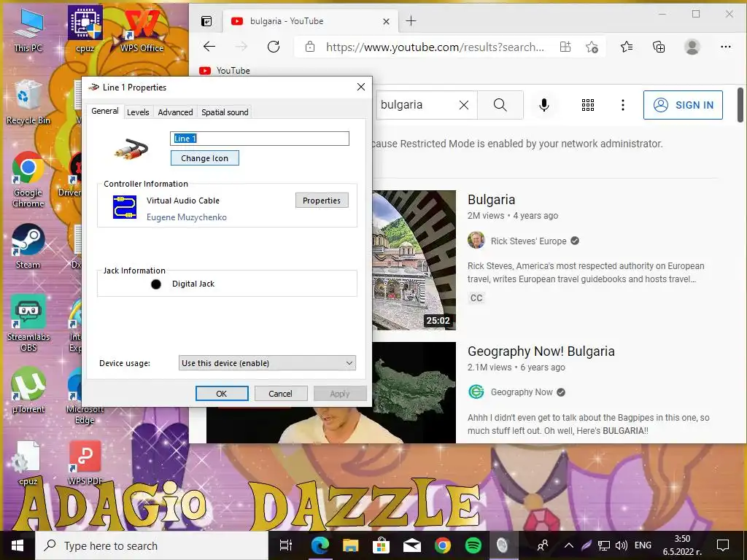The image size is (747, 560).
Task: Select the General tab
Action: click(105, 111)
